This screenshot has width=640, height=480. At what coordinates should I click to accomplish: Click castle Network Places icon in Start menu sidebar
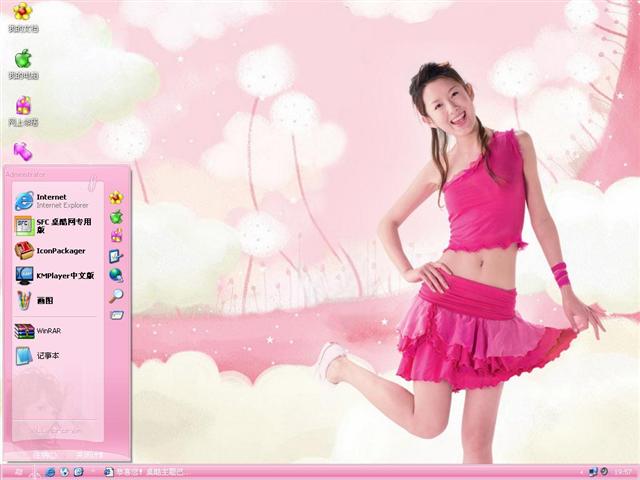[116, 235]
